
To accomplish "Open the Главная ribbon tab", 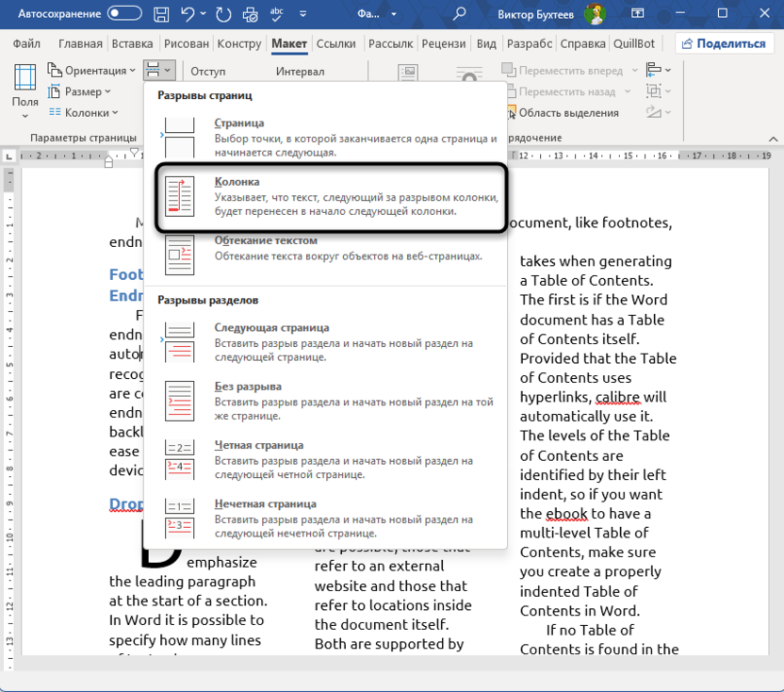I will pos(80,43).
